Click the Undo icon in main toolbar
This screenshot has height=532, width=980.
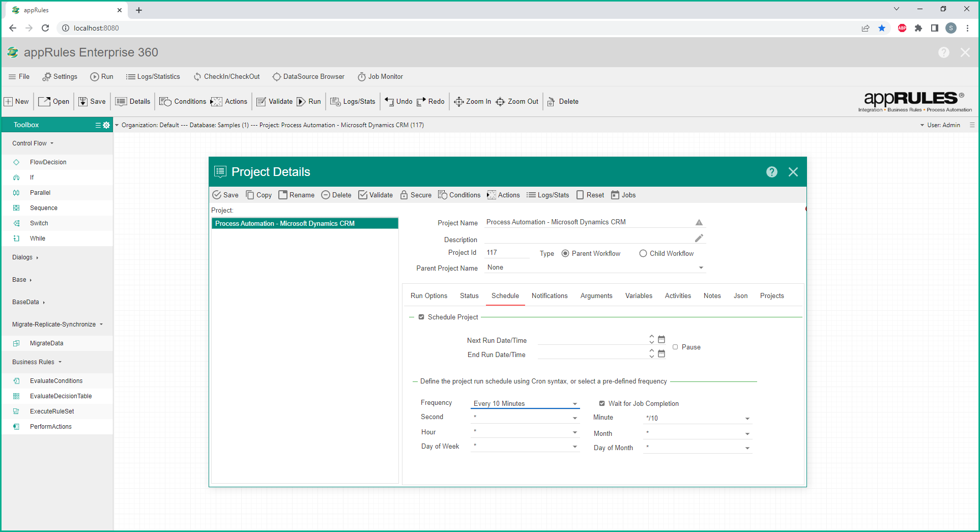(389, 102)
